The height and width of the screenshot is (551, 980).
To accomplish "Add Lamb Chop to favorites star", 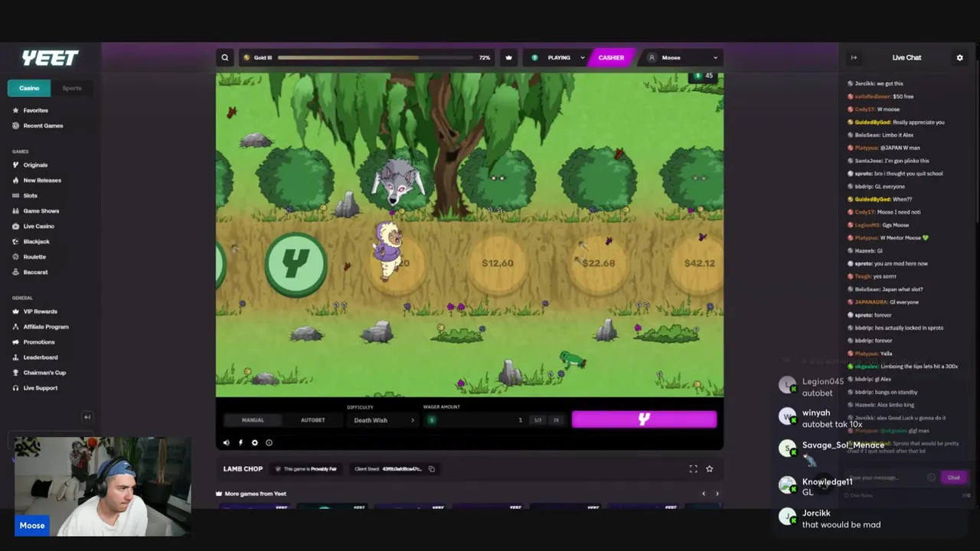I will [709, 469].
